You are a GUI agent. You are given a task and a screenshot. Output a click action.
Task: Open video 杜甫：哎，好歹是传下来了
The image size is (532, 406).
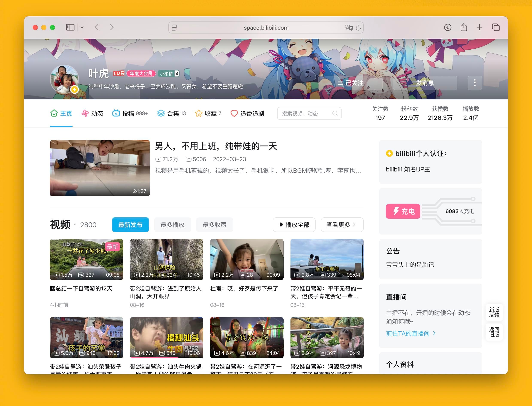[247, 259]
